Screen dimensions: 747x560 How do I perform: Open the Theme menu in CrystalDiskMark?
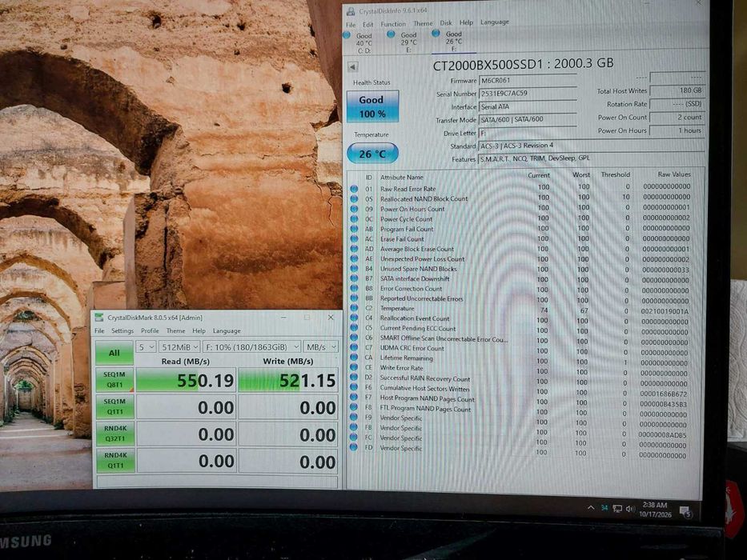[x=176, y=331]
